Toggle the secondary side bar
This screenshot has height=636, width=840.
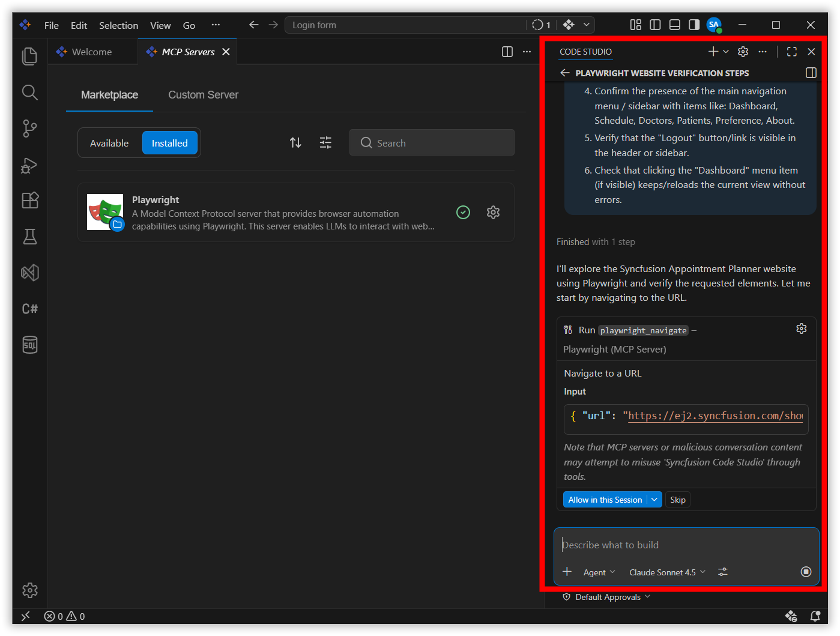(694, 25)
